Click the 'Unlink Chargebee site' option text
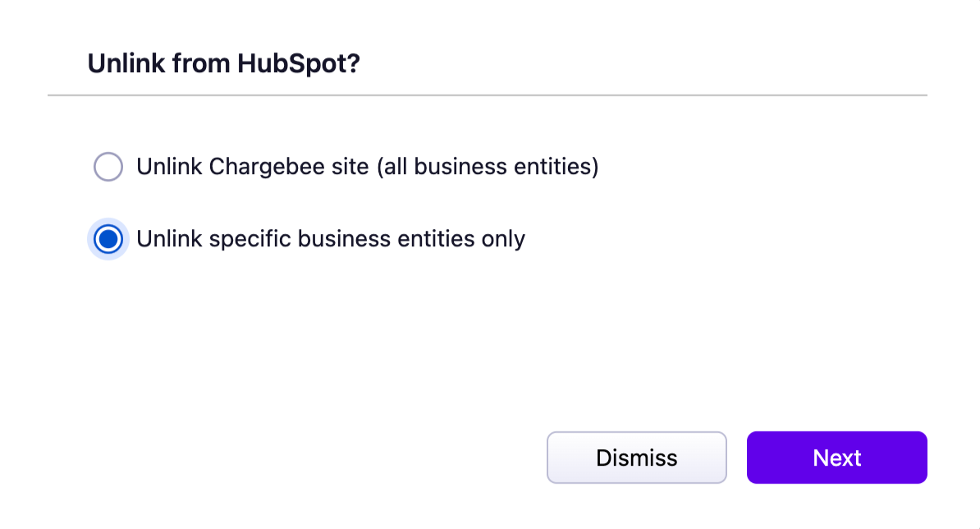 (253, 167)
